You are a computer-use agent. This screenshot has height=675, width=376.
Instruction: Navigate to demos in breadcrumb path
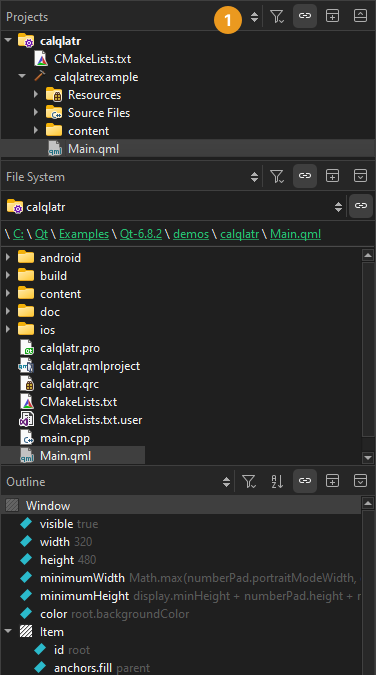coord(191,234)
